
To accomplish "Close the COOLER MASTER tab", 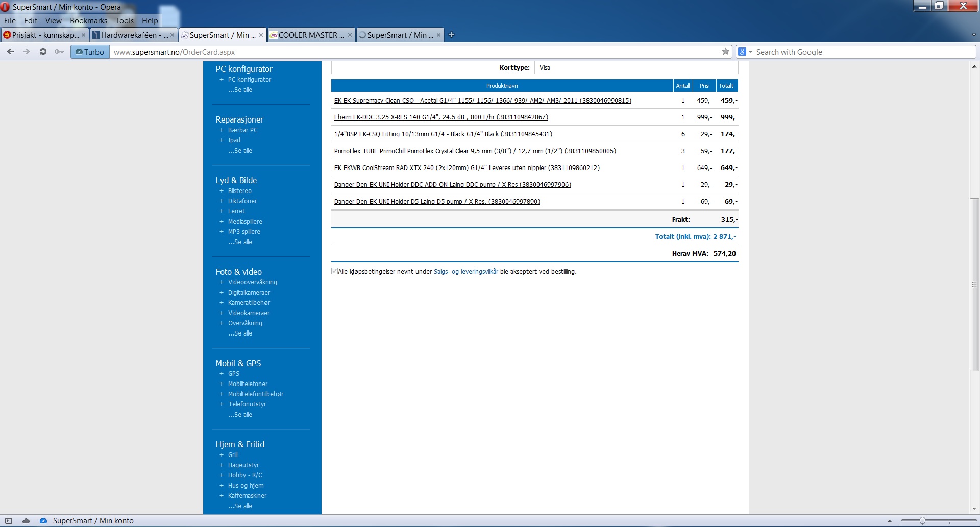I will [350, 35].
